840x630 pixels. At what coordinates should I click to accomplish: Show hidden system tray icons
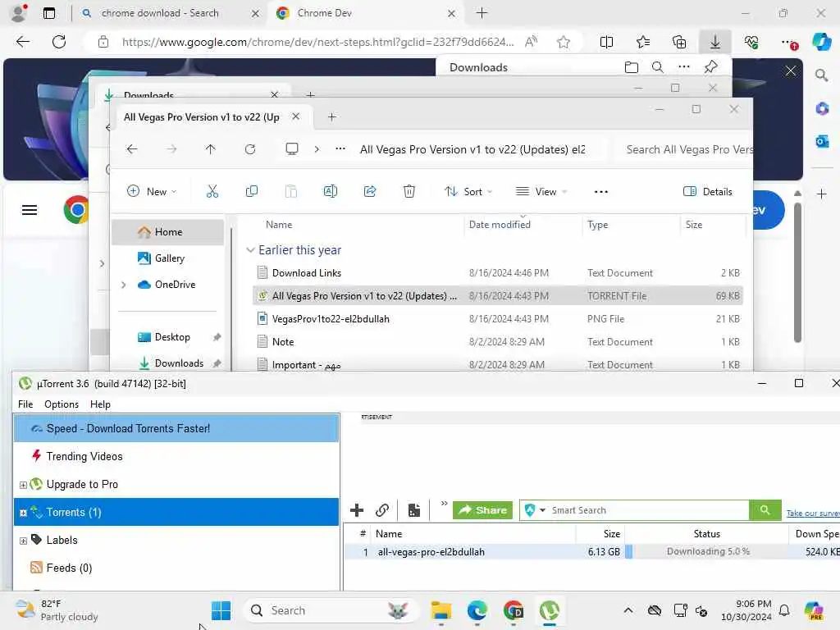pyautogui.click(x=628, y=610)
